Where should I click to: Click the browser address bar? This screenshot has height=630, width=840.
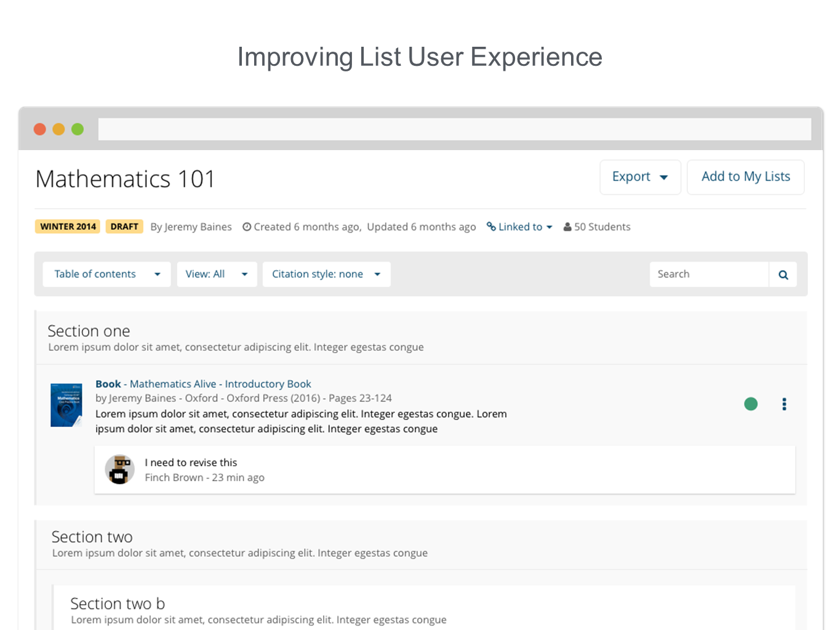pyautogui.click(x=454, y=129)
